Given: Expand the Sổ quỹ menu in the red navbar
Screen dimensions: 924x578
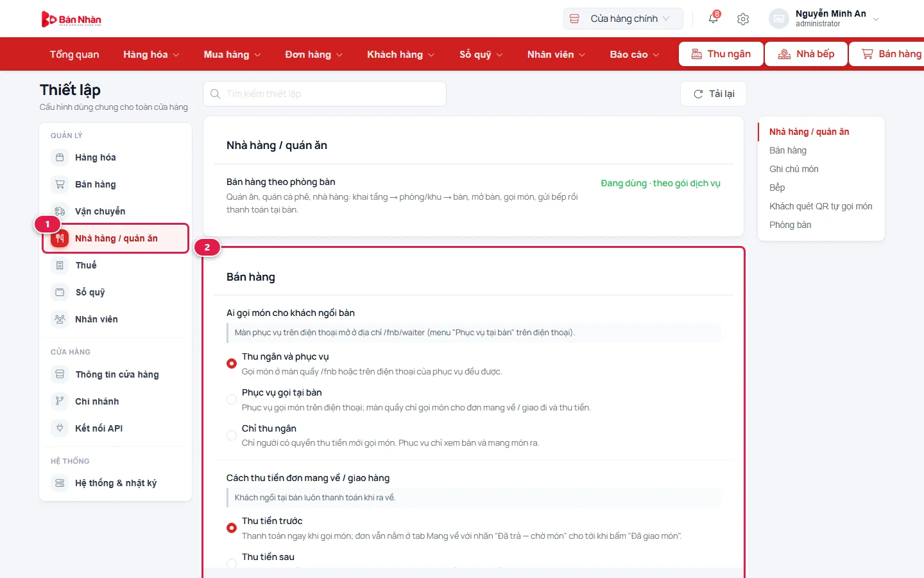Looking at the screenshot, I should (x=481, y=55).
